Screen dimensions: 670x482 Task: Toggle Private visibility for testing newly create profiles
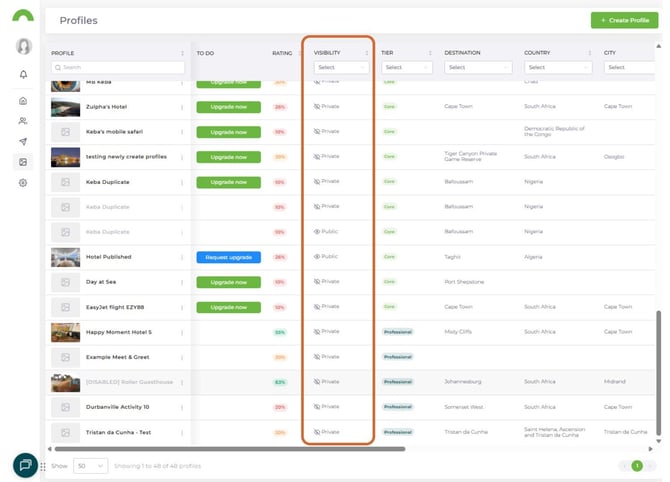click(326, 156)
